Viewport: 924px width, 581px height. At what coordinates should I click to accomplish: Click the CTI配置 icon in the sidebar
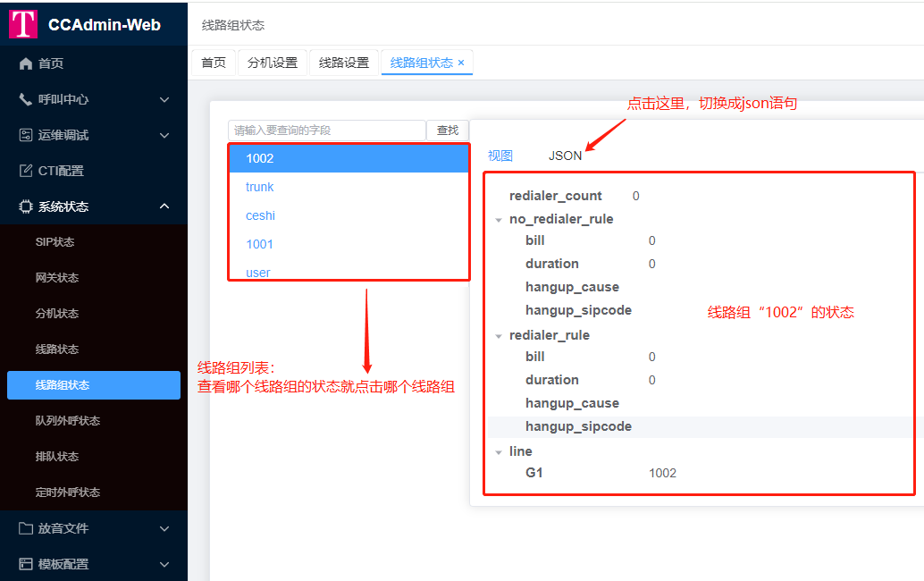point(25,170)
